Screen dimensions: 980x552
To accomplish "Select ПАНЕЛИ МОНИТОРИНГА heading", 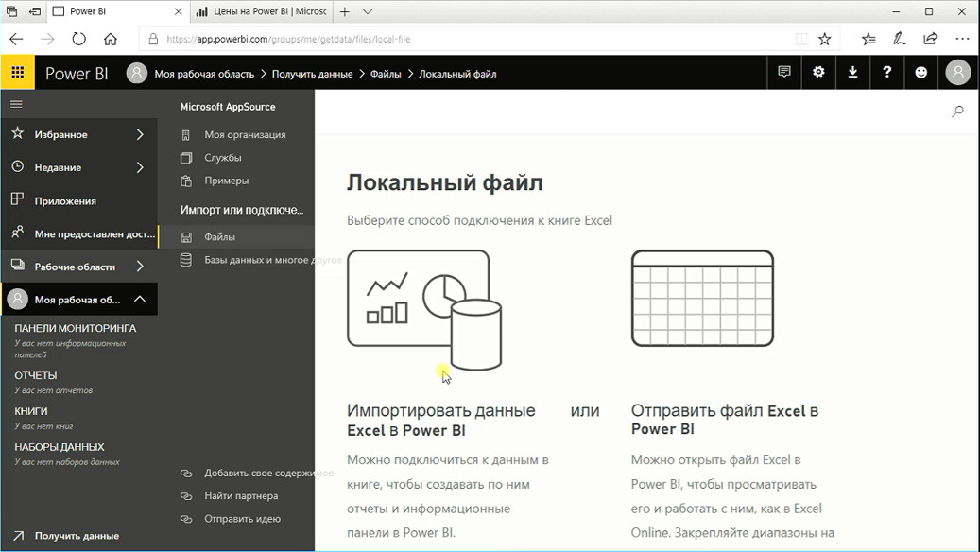I will [75, 328].
